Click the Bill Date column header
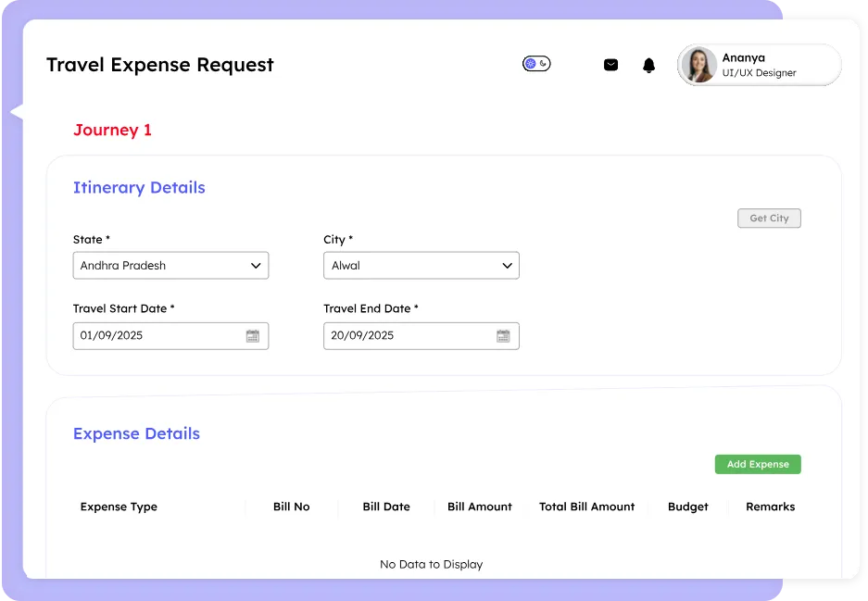Viewport: 868px width, 601px height. [x=385, y=507]
